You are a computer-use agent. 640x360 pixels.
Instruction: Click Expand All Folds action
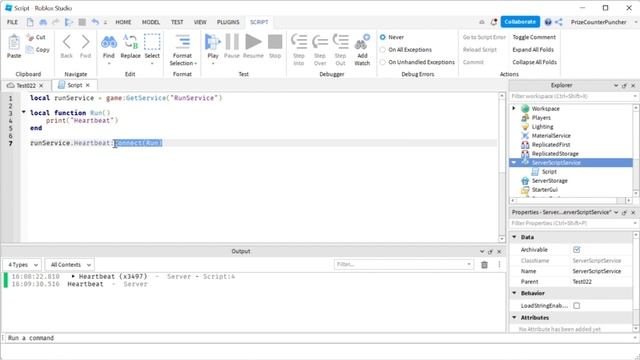533,50
